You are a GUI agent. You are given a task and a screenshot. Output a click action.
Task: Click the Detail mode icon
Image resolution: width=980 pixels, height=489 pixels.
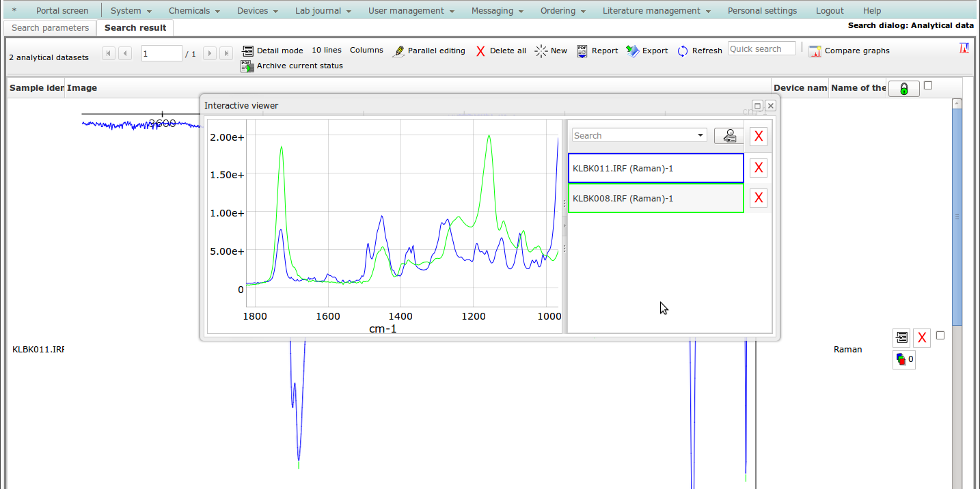point(247,51)
